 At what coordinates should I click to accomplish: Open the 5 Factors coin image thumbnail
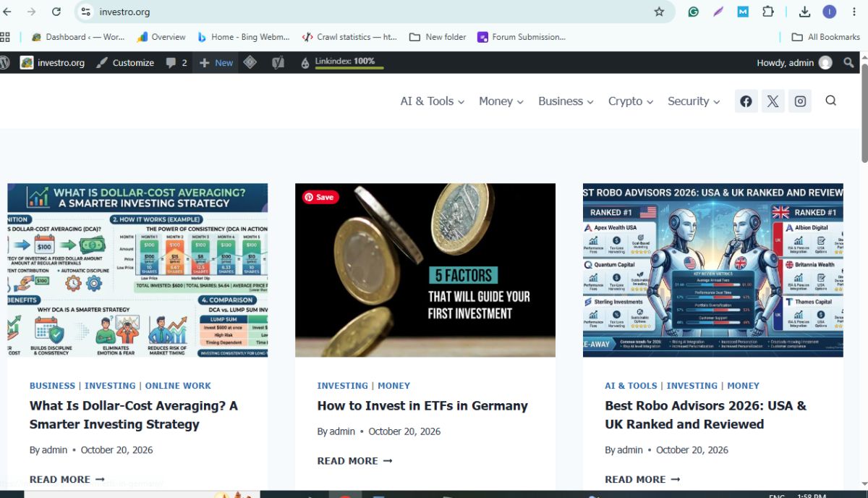coord(425,270)
